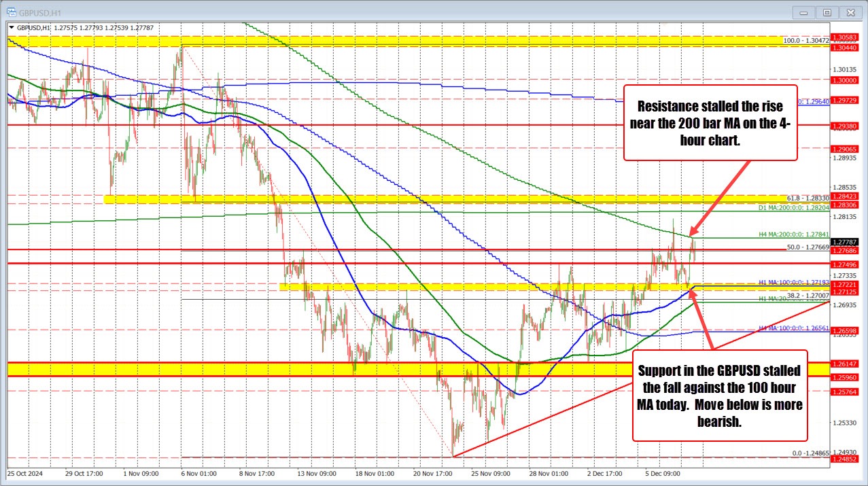This screenshot has width=868, height=486.
Task: Click the 'H4 MA:200:0:0: 1.27841' label
Action: (794, 235)
